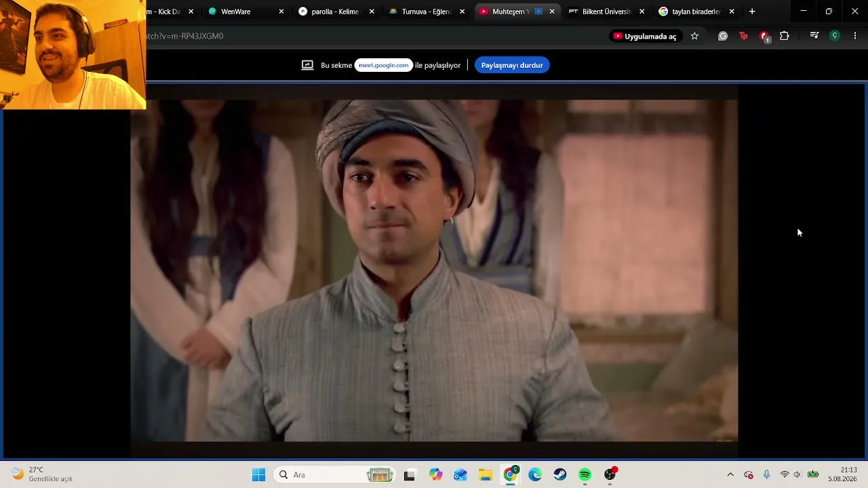The height and width of the screenshot is (488, 868).
Task: Click the YouTube video player
Action: (x=434, y=270)
